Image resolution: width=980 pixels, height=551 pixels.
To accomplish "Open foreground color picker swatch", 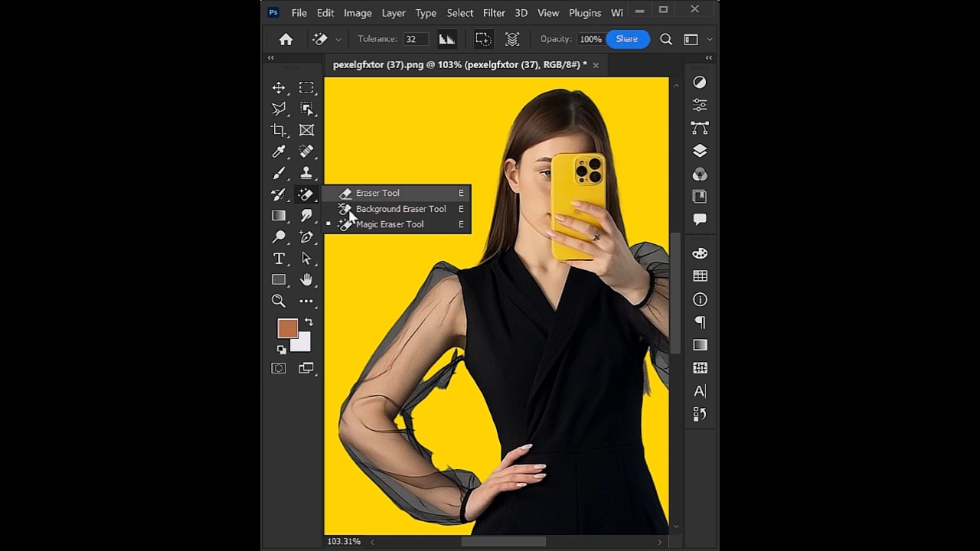I will coord(286,328).
